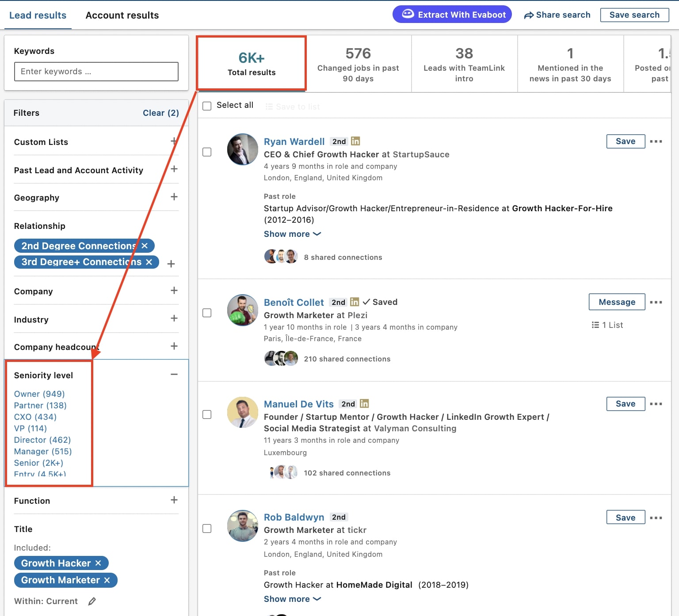Collapse Seniority level filter
The height and width of the screenshot is (616, 679).
(174, 374)
